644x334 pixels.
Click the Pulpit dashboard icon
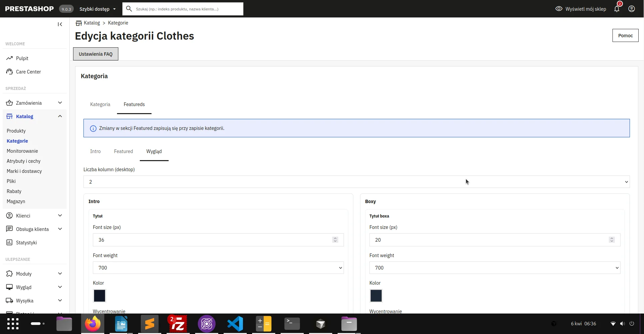coord(9,58)
